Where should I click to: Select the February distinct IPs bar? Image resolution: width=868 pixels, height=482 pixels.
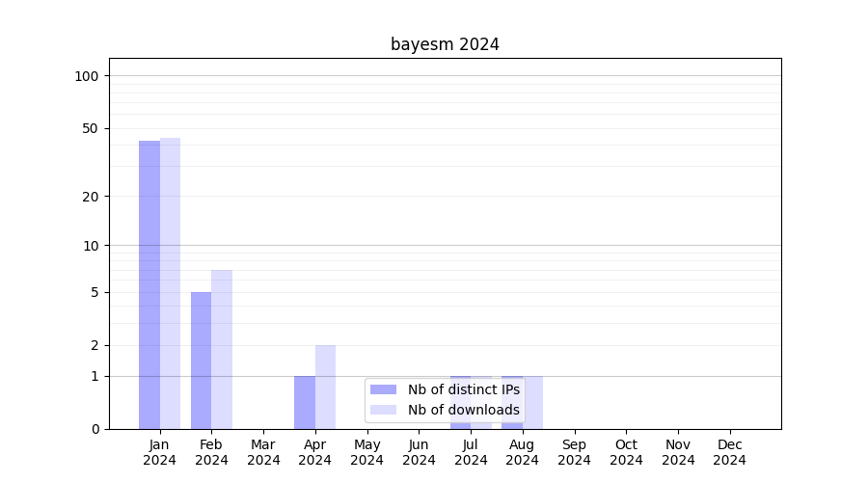pos(201,360)
